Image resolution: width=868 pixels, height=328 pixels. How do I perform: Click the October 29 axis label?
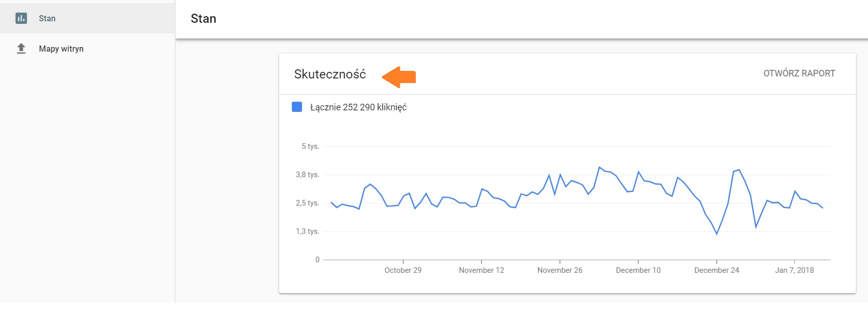(403, 270)
